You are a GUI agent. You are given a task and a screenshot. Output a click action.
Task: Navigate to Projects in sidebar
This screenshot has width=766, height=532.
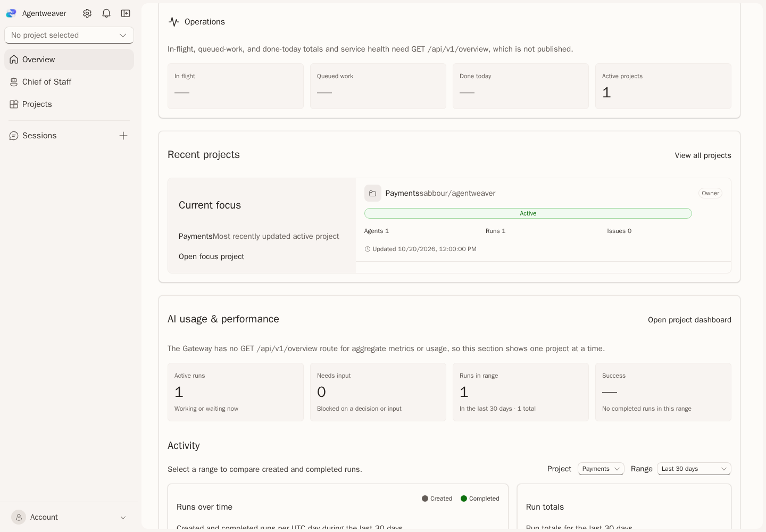tap(69, 104)
